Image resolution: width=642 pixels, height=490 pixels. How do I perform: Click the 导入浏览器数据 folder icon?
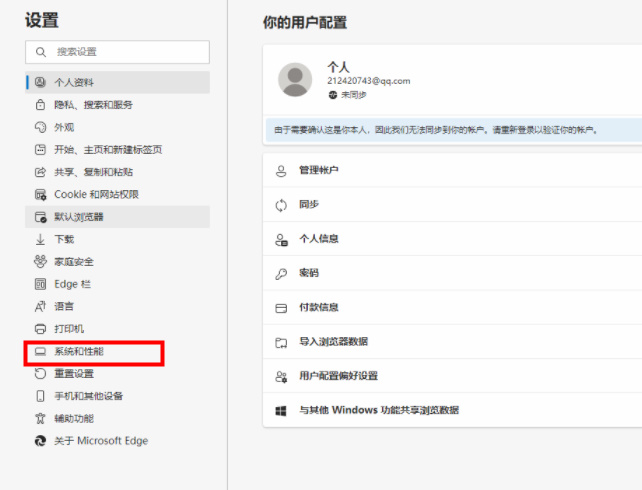[x=281, y=342]
